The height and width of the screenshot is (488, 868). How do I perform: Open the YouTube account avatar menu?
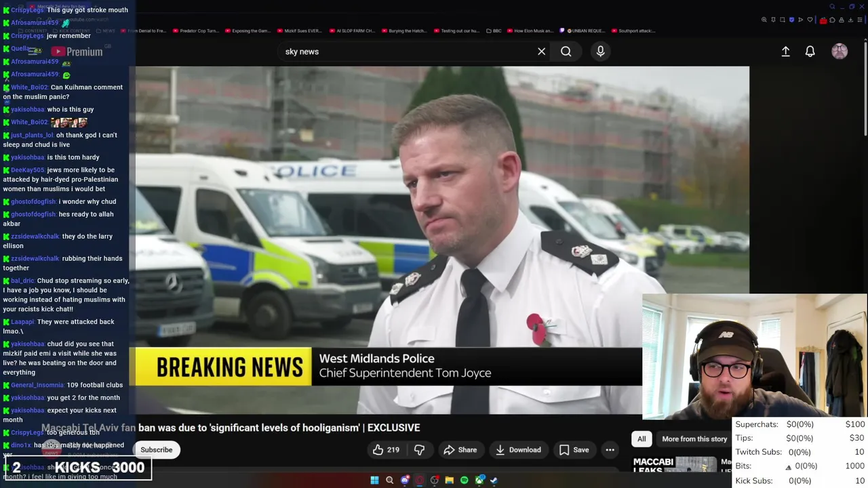click(840, 52)
